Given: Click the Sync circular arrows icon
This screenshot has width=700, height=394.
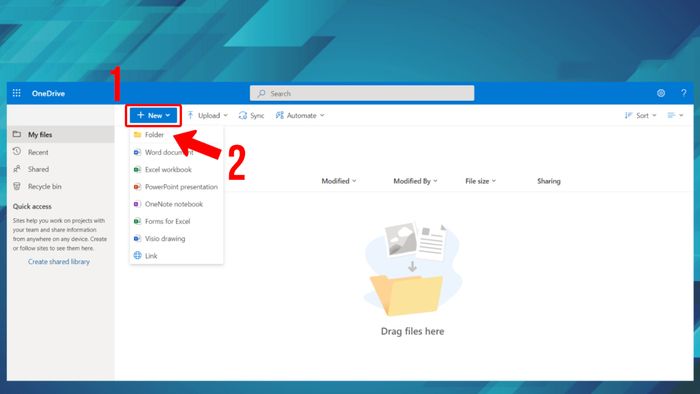Looking at the screenshot, I should pos(243,116).
